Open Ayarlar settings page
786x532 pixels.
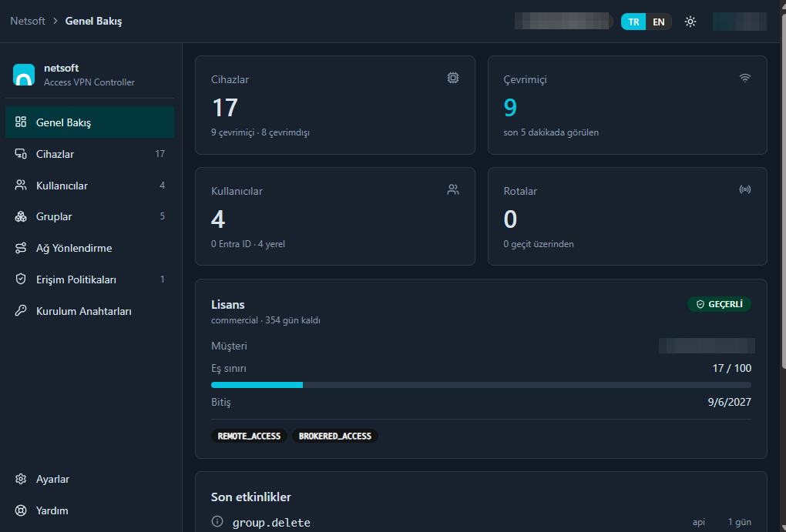(x=89, y=479)
